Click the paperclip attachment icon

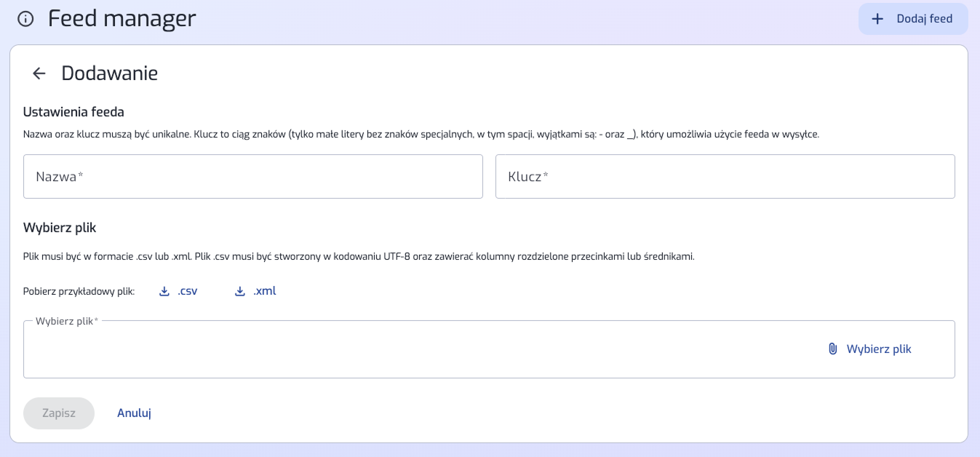click(832, 349)
